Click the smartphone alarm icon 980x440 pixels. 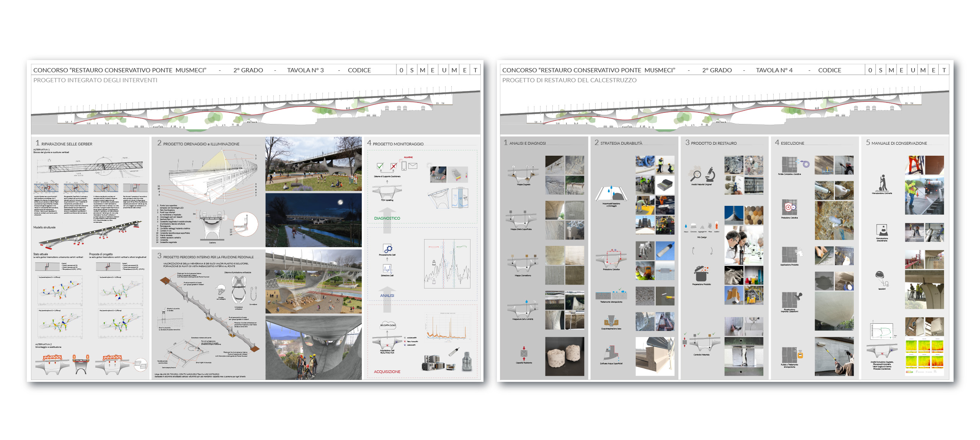(404, 166)
